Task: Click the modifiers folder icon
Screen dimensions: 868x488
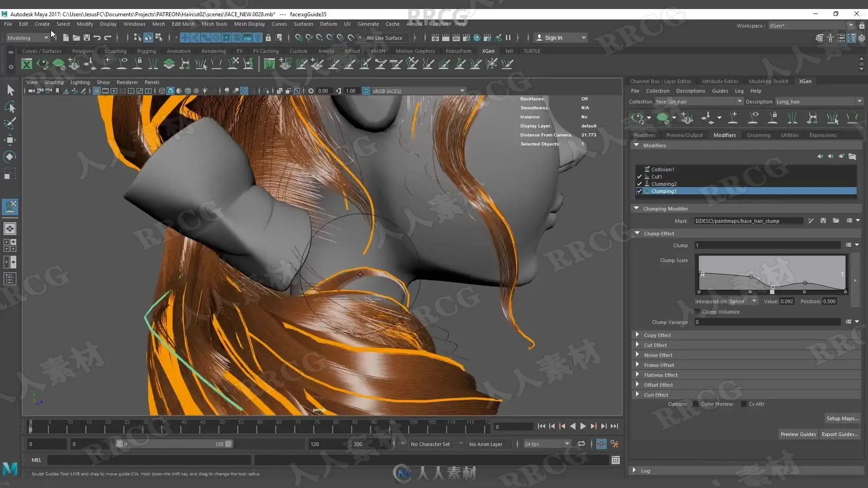Action: [x=852, y=156]
